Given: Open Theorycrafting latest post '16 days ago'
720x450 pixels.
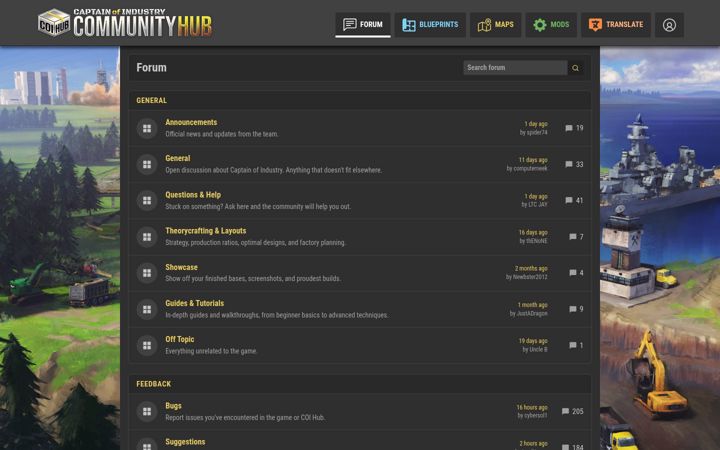Looking at the screenshot, I should pyautogui.click(x=533, y=232).
